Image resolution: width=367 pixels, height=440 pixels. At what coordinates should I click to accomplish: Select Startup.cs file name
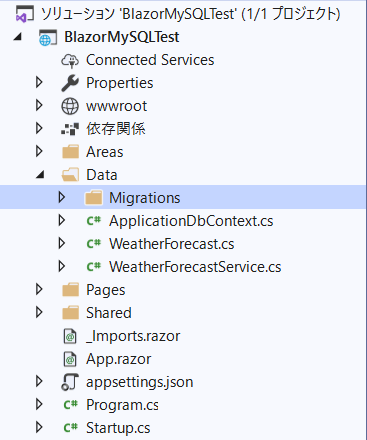(118, 428)
